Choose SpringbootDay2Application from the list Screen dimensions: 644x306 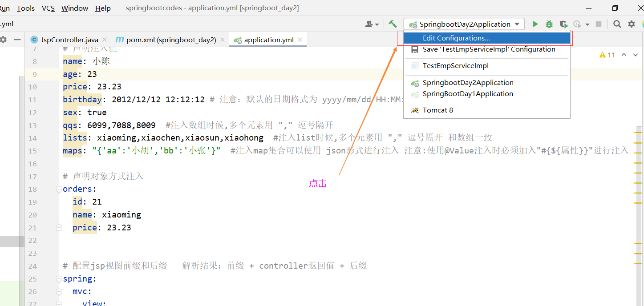pos(487,83)
